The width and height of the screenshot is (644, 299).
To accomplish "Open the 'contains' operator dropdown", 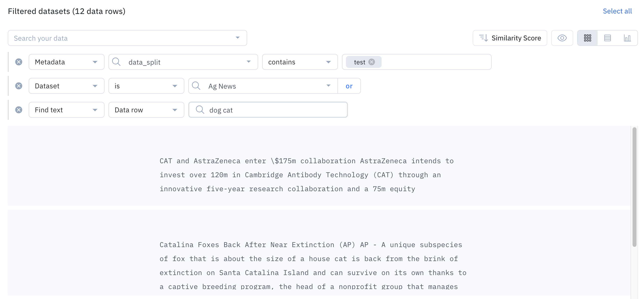I will 300,62.
